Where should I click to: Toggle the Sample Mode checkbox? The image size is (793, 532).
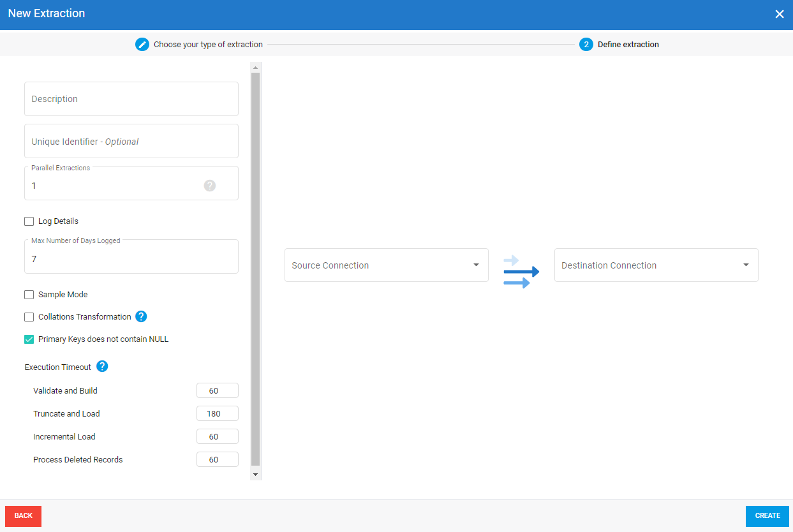pos(29,295)
